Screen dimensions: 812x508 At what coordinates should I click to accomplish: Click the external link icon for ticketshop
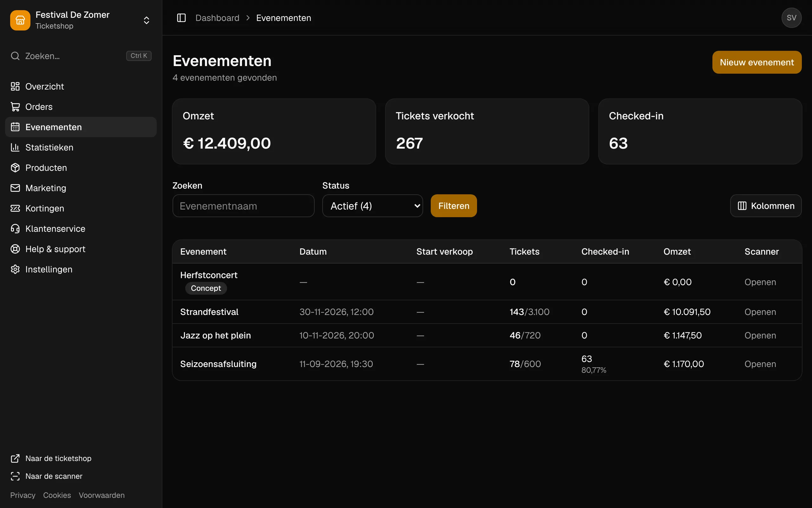15,458
